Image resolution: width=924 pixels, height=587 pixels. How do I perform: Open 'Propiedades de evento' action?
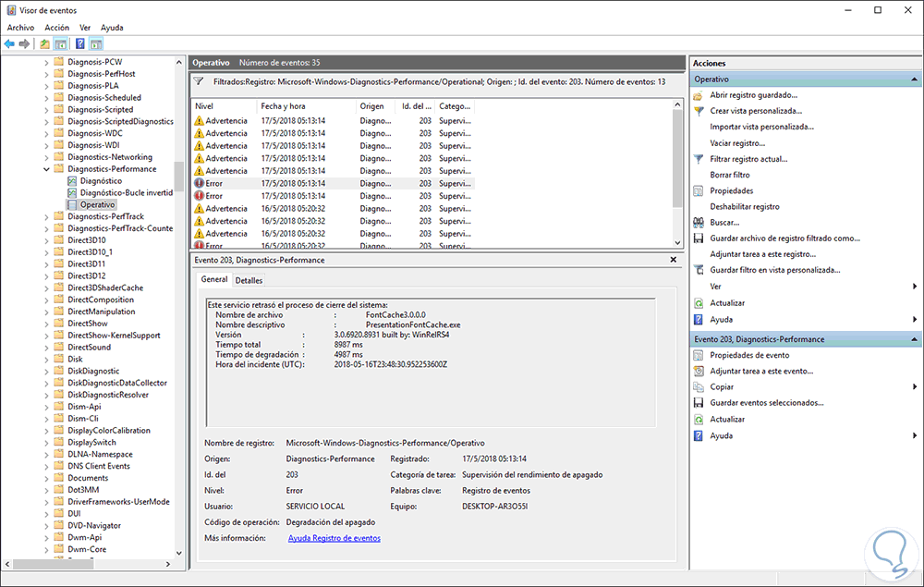[749, 356]
